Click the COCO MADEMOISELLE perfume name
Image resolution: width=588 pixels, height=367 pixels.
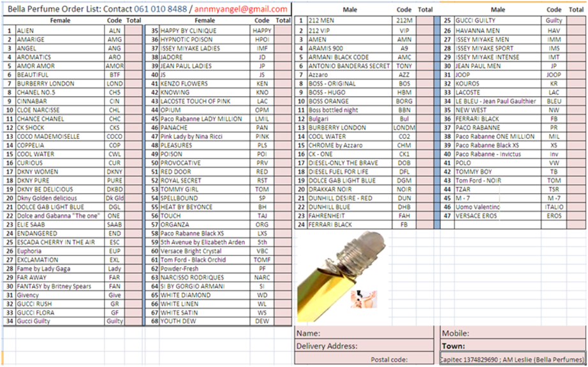[x=48, y=136]
